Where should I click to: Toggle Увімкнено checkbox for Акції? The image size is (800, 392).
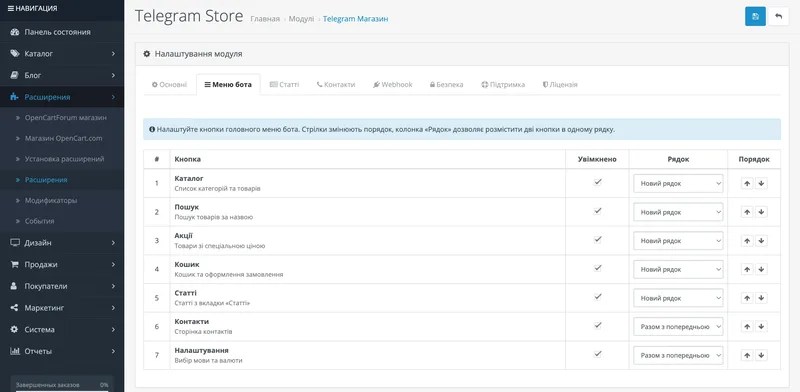tap(597, 239)
